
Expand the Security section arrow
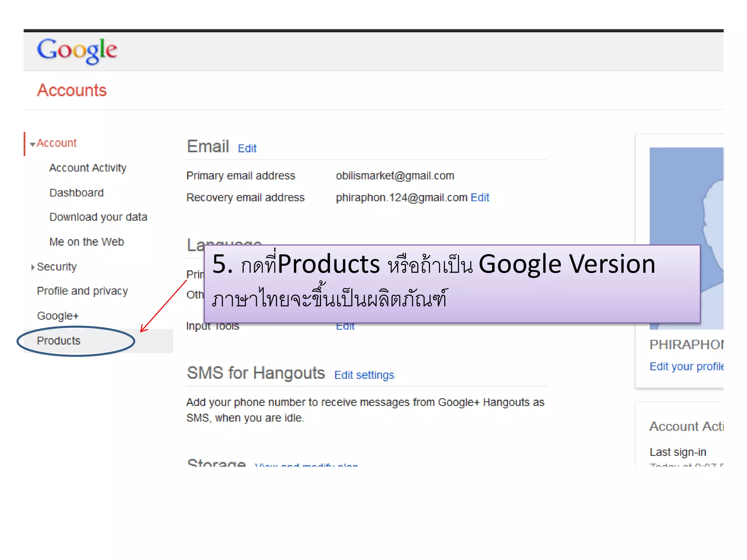[33, 267]
